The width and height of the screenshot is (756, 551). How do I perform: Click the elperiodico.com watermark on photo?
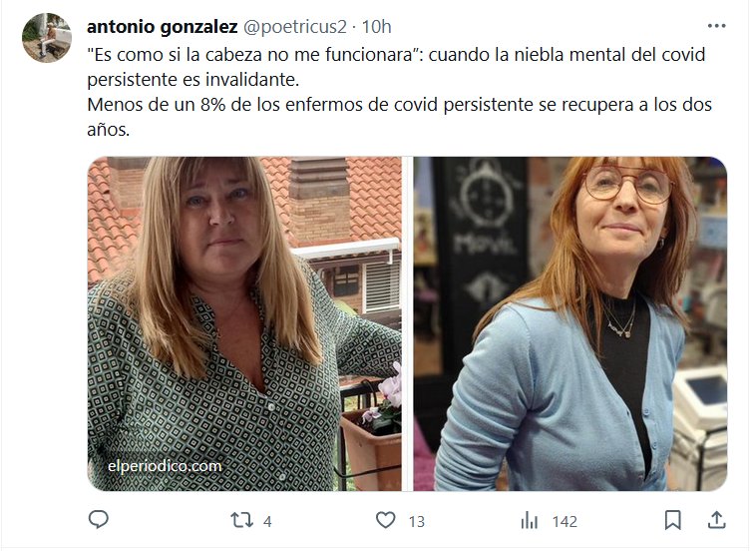click(x=165, y=465)
